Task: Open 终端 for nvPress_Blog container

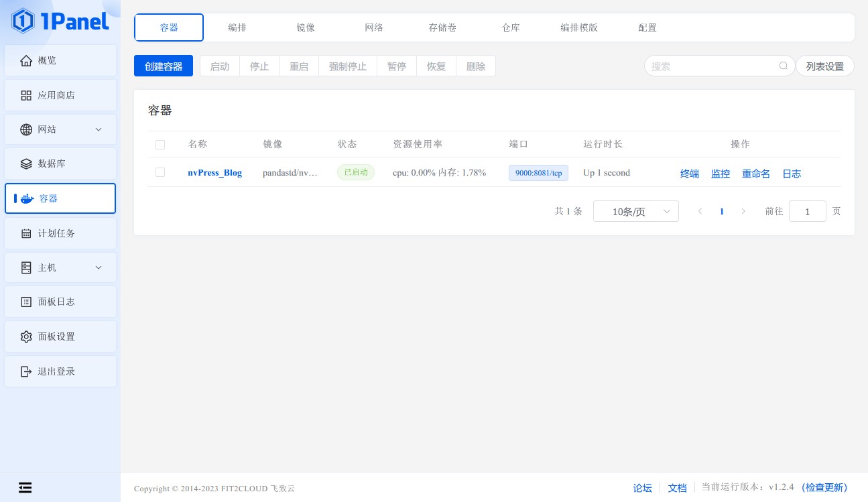Action: tap(690, 174)
